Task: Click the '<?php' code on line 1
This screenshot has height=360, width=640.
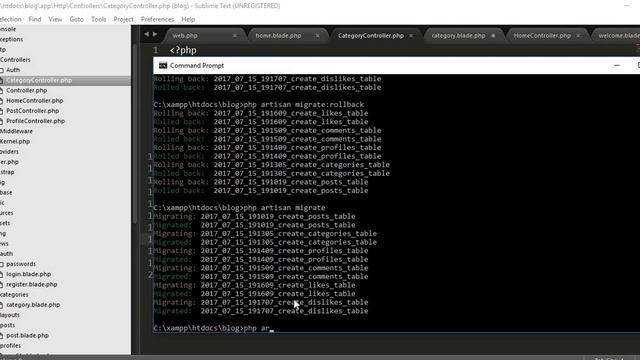Action: coord(183,50)
